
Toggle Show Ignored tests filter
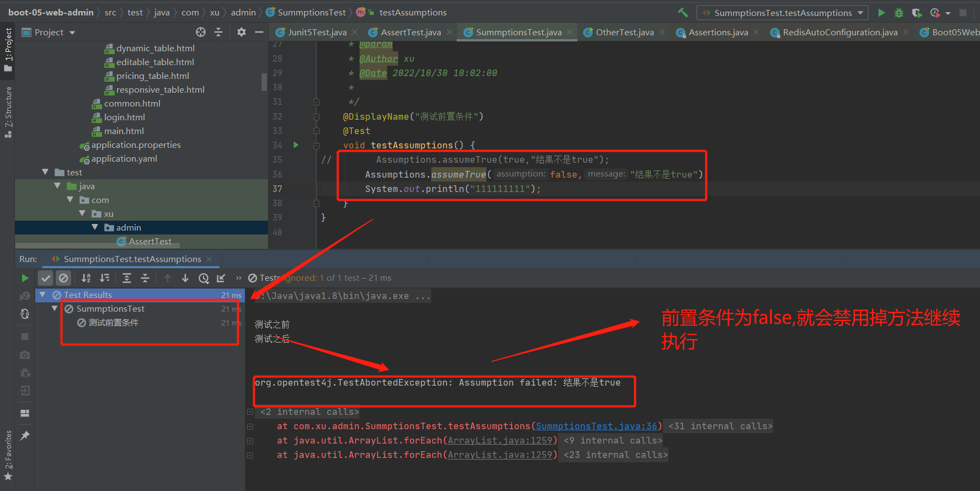[x=63, y=278]
